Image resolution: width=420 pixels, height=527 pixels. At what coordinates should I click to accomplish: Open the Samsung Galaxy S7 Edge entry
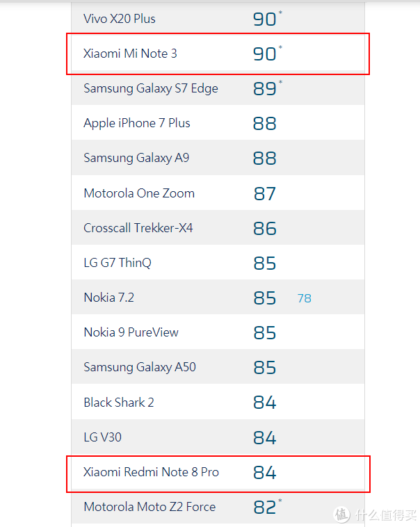click(151, 89)
